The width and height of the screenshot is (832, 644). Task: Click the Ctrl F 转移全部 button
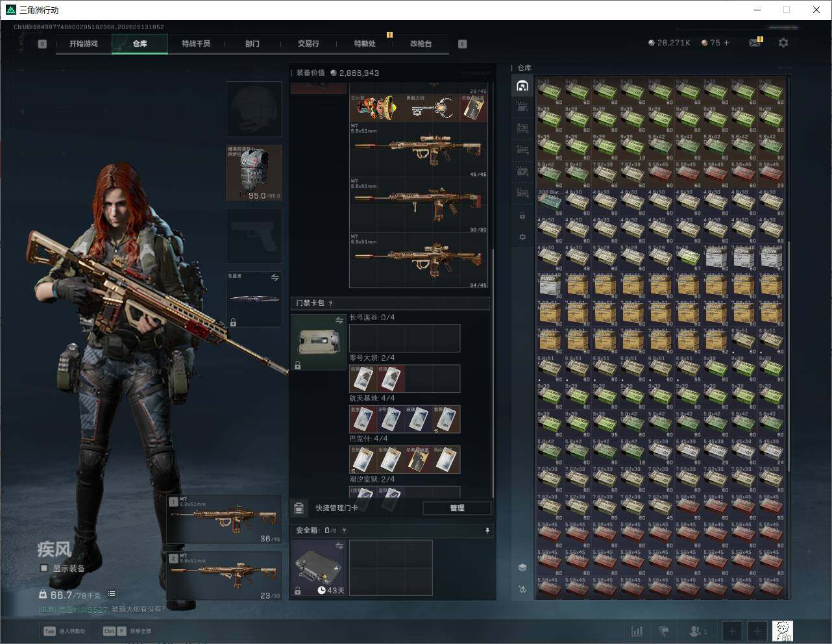[x=127, y=631]
